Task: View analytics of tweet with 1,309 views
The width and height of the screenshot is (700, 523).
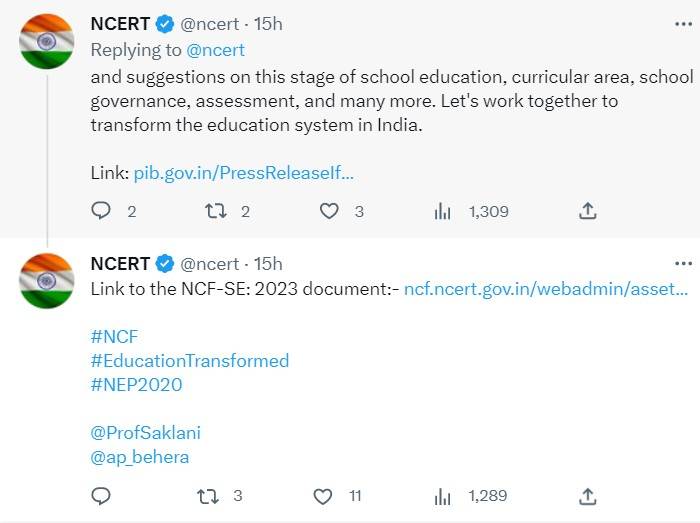Action: coord(441,211)
